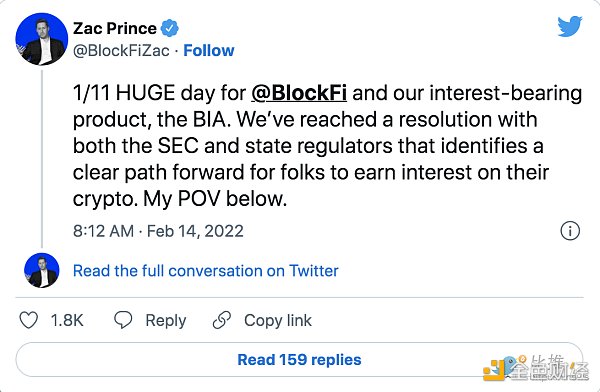The width and height of the screenshot is (600, 392).
Task: Click the @BlockFiZac handle
Action: tap(121, 51)
